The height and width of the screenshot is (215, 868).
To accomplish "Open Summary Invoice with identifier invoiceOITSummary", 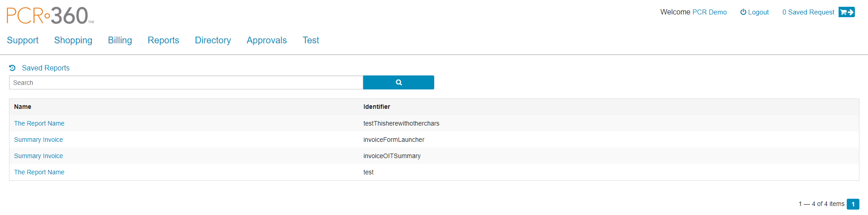I will point(38,156).
